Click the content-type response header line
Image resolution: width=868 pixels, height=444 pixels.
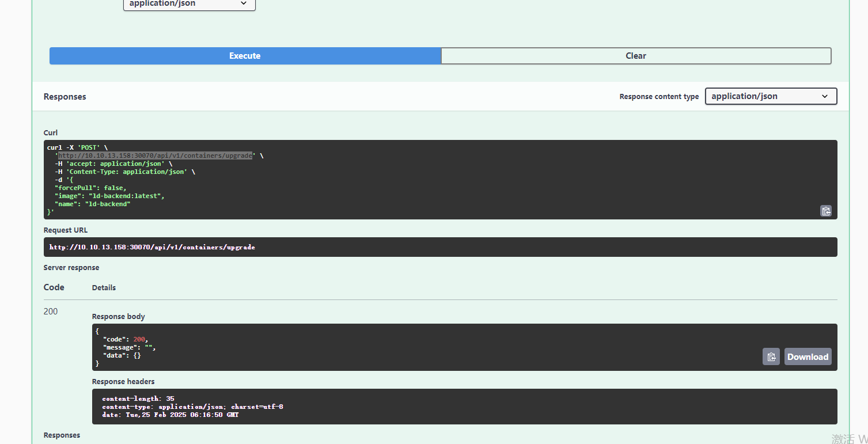pyautogui.click(x=192, y=407)
